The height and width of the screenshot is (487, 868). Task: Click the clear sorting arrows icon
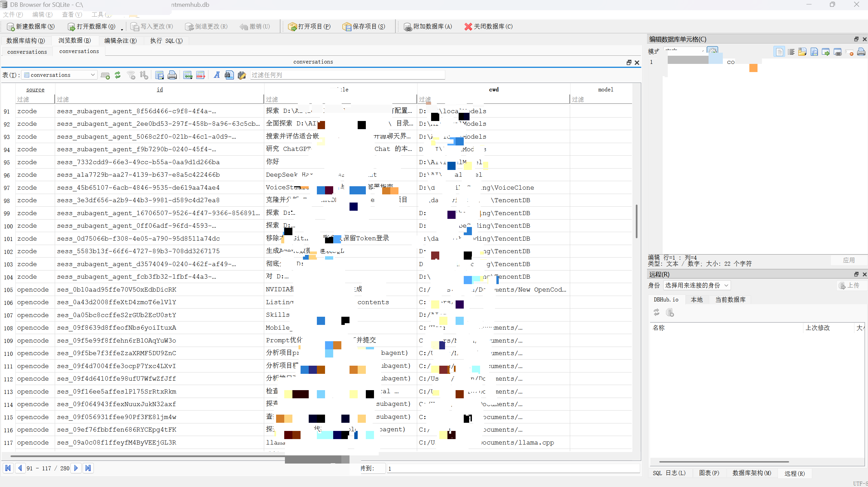coord(144,75)
